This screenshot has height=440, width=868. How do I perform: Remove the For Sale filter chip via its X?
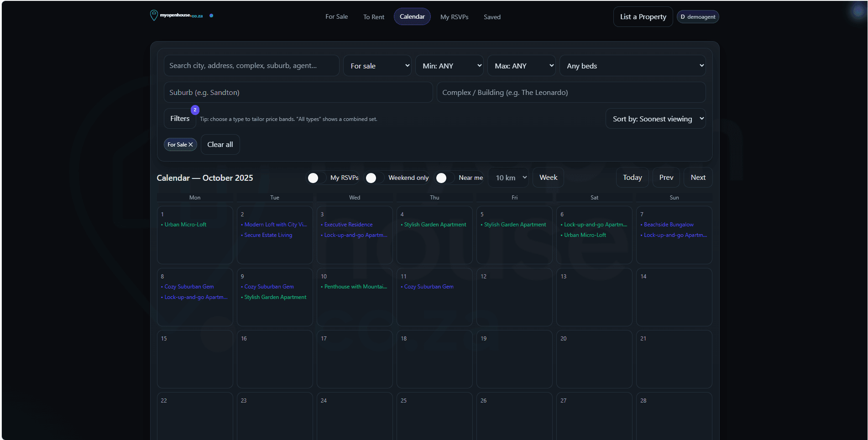pos(191,144)
